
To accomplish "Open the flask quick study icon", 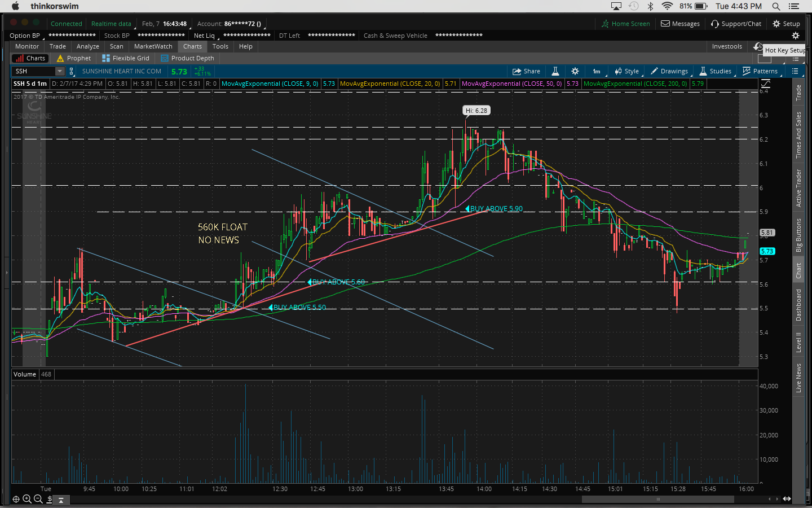I will point(555,71).
